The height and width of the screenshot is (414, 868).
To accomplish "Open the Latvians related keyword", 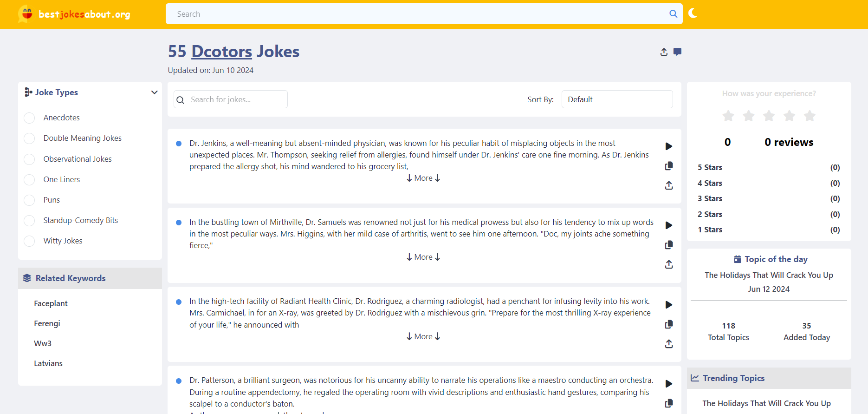I will [48, 363].
